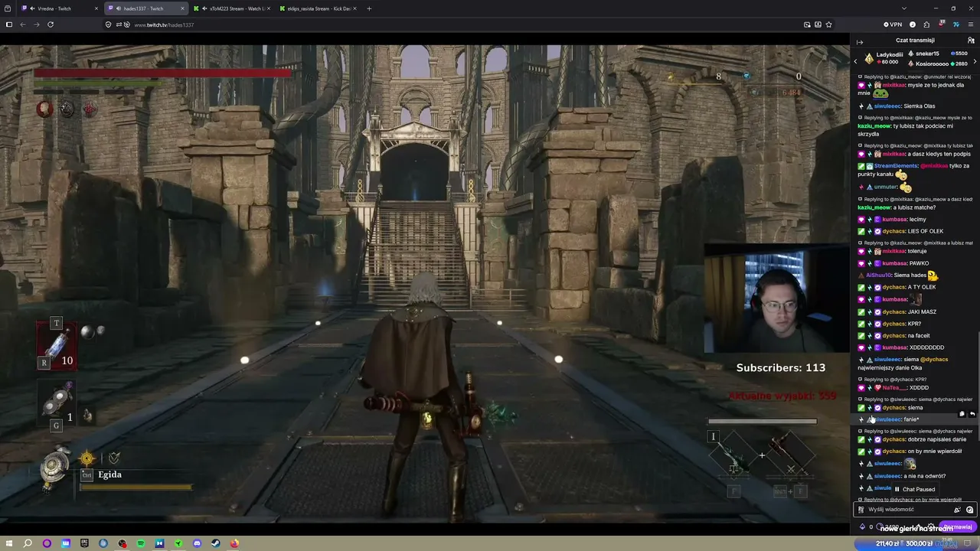Open the 7TV extension icon
980x551 pixels.
[956, 24]
